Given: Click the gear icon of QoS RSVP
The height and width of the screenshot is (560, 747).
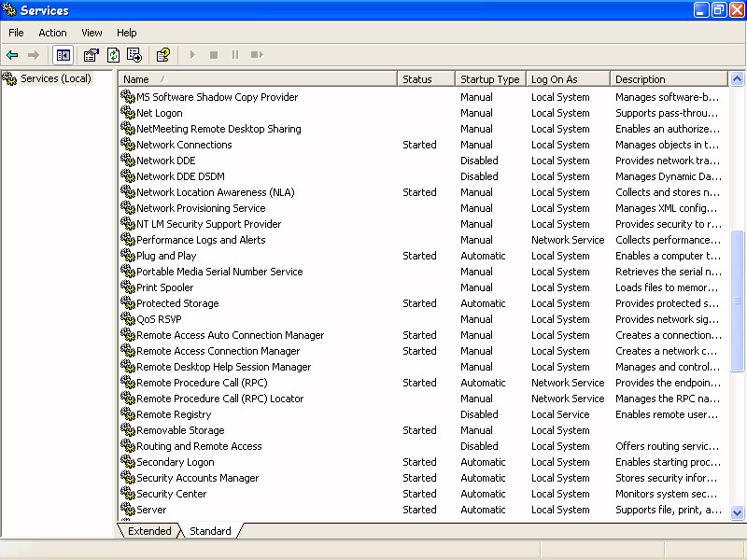Looking at the screenshot, I should point(128,318).
